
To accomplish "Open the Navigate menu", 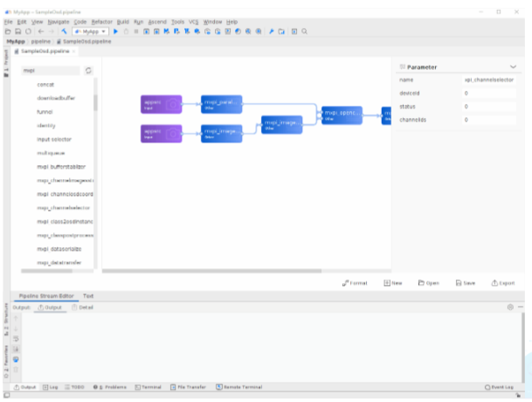I will [x=59, y=22].
